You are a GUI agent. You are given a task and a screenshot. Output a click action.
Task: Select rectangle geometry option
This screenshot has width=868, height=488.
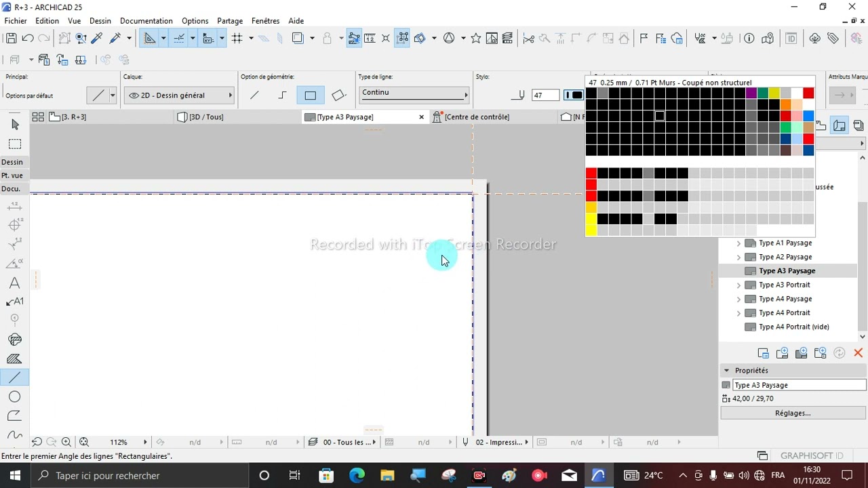pos(310,96)
